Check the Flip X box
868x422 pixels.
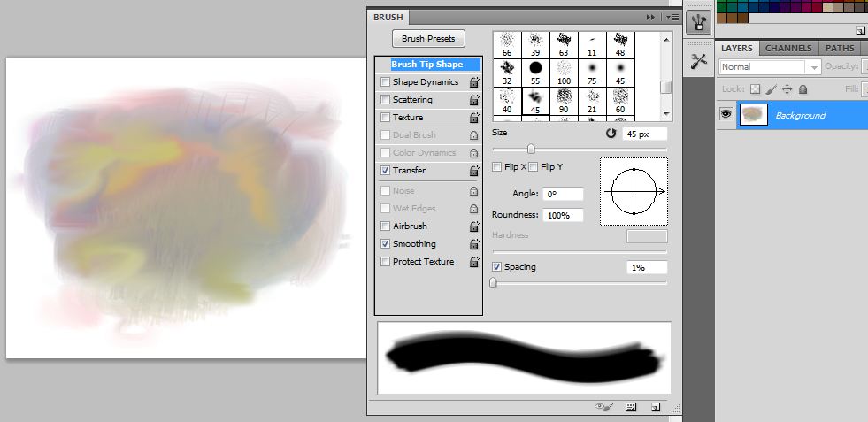pos(497,166)
